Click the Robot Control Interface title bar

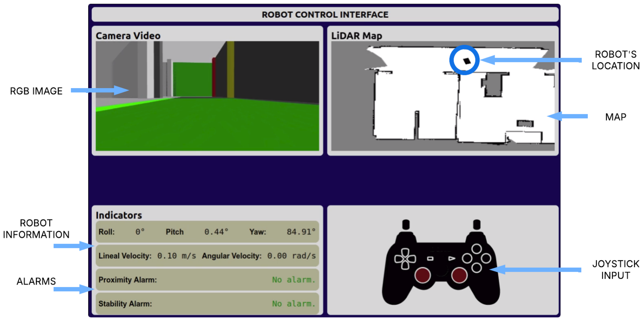[325, 15]
